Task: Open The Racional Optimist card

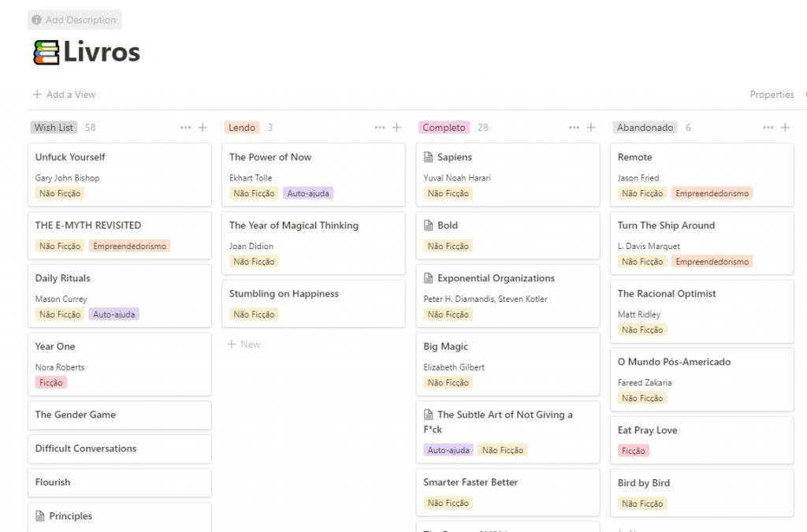Action: coord(702,311)
